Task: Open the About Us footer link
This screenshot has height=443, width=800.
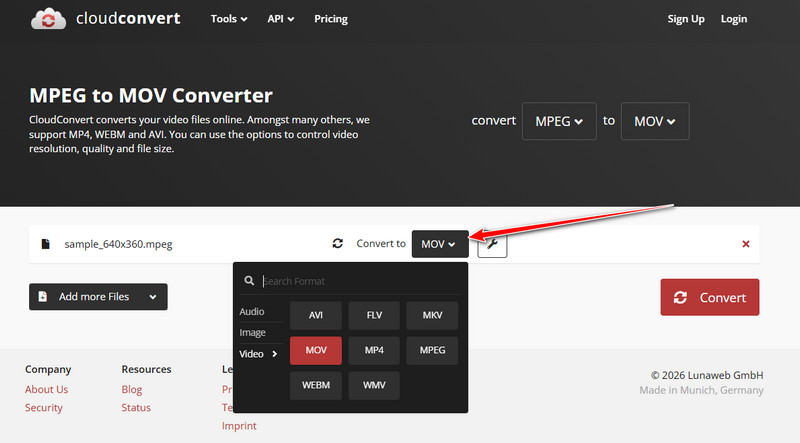Action: click(x=46, y=389)
